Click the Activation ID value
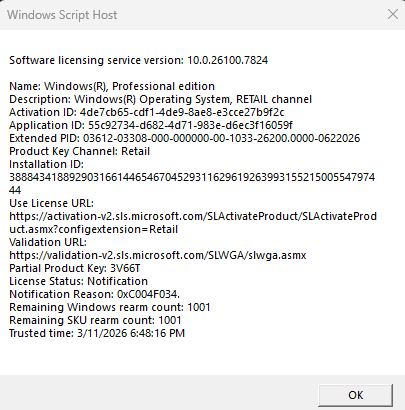 (x=182, y=112)
